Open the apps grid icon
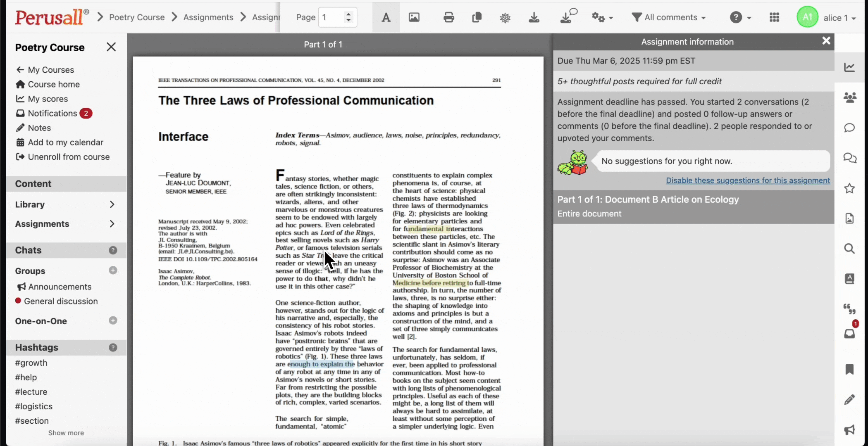The image size is (868, 446). click(x=774, y=17)
